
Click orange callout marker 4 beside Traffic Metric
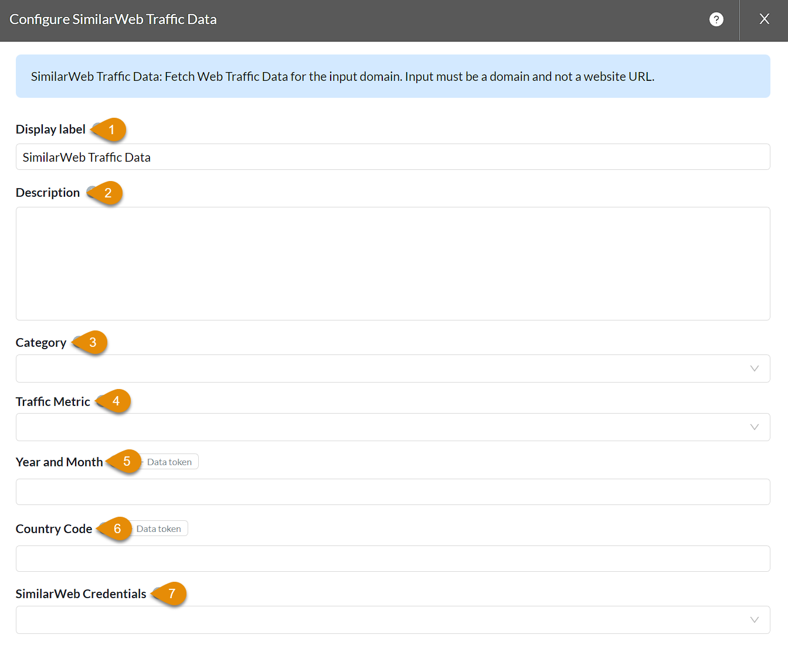click(116, 401)
